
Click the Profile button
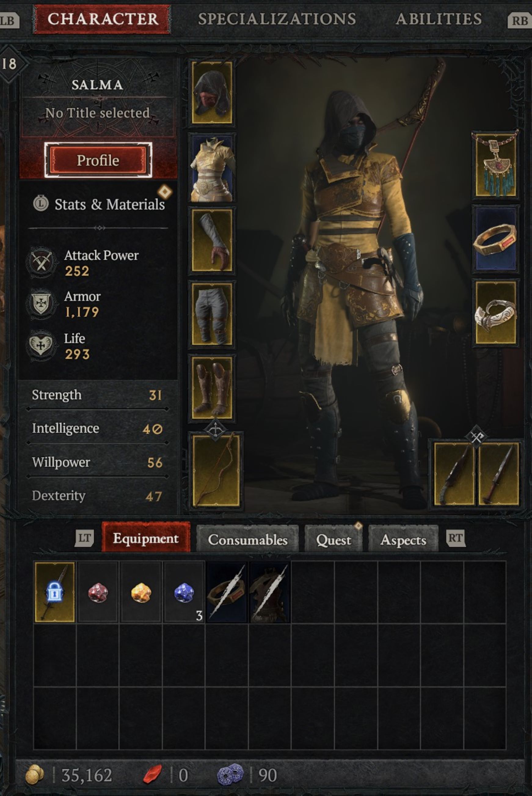[x=98, y=160]
